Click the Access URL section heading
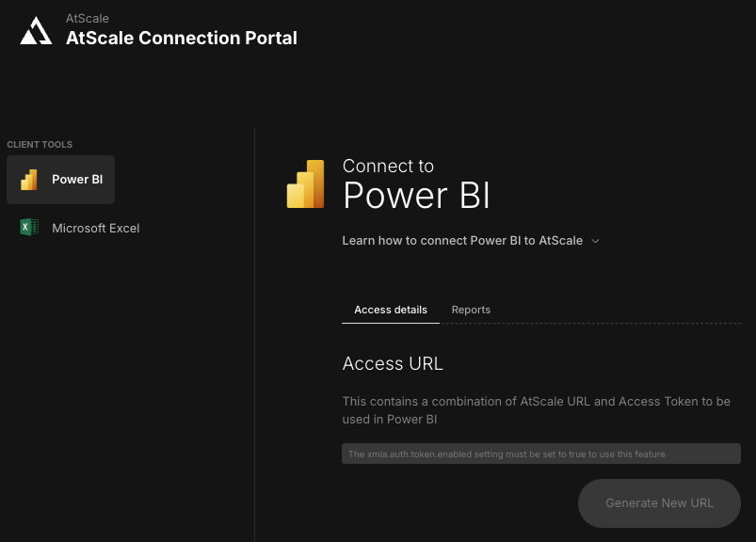 pyautogui.click(x=392, y=363)
